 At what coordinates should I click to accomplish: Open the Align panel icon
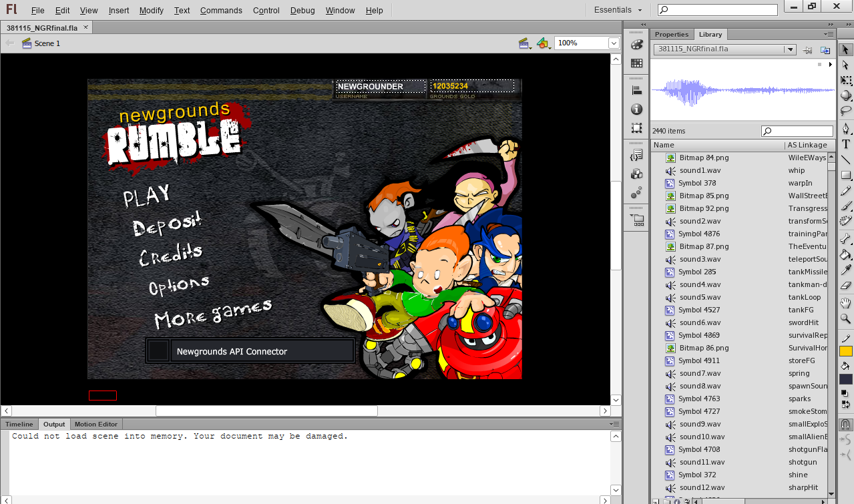pos(636,90)
